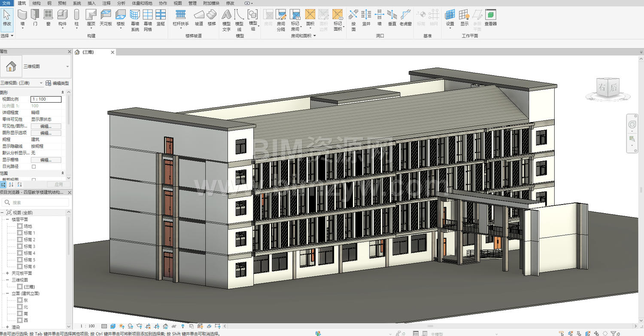Open the 文件 menu
Screen dimensions: 644x336
click(6, 3)
